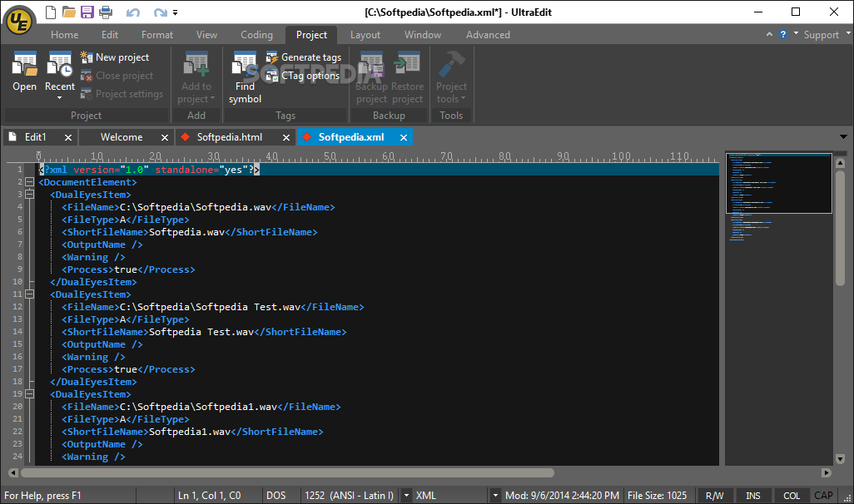Collapse the DocumentElement fold on line 2

pyautogui.click(x=29, y=182)
